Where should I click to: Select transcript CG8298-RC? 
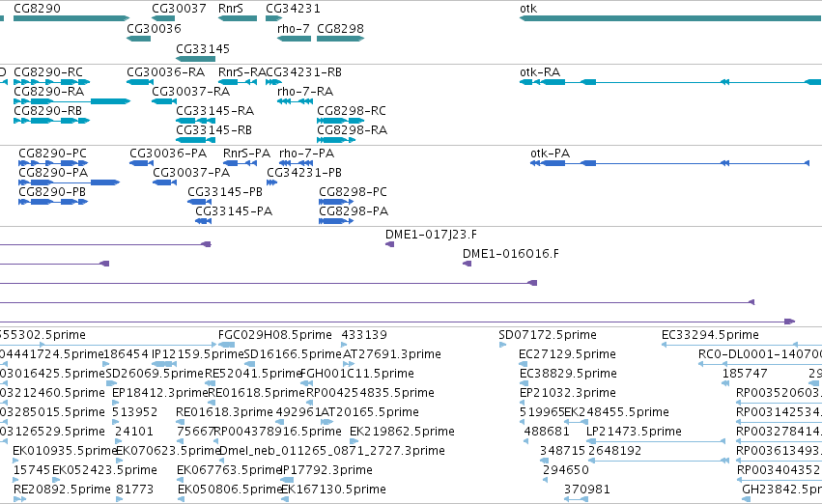coord(352,110)
